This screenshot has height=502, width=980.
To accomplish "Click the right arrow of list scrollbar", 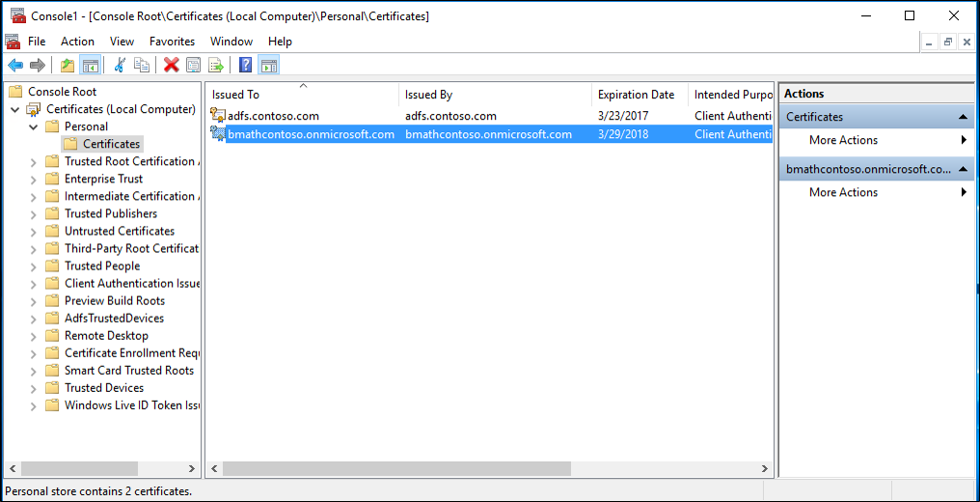I will coord(764,468).
